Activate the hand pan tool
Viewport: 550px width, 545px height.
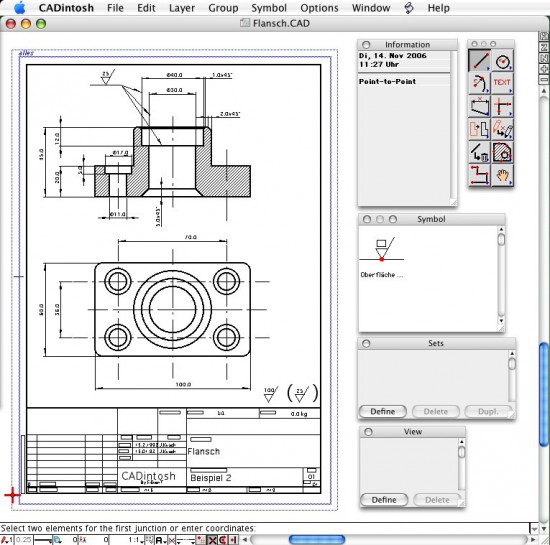pos(502,175)
